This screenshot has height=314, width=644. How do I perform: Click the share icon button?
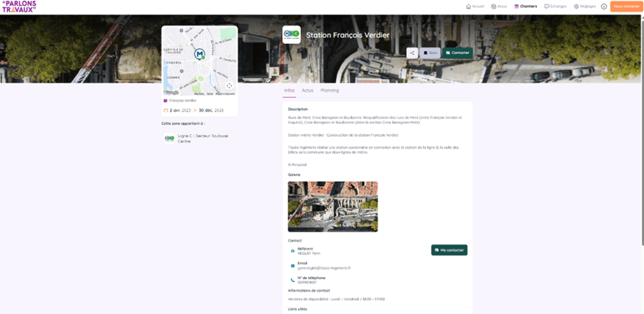[412, 53]
